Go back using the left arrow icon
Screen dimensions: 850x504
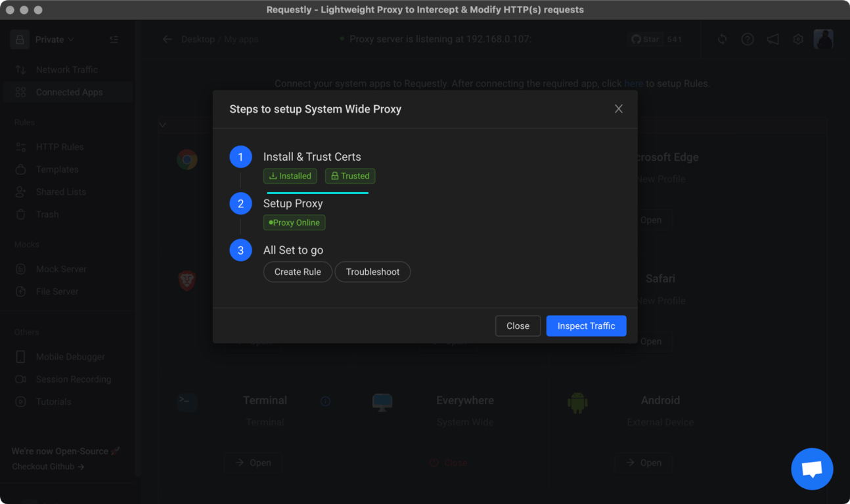pyautogui.click(x=168, y=39)
